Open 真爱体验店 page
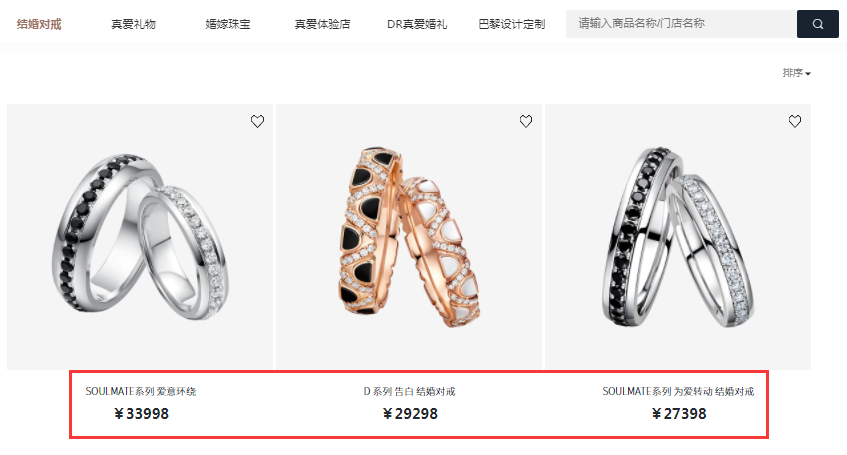Screen dimensions: 847x455 pyautogui.click(x=322, y=24)
